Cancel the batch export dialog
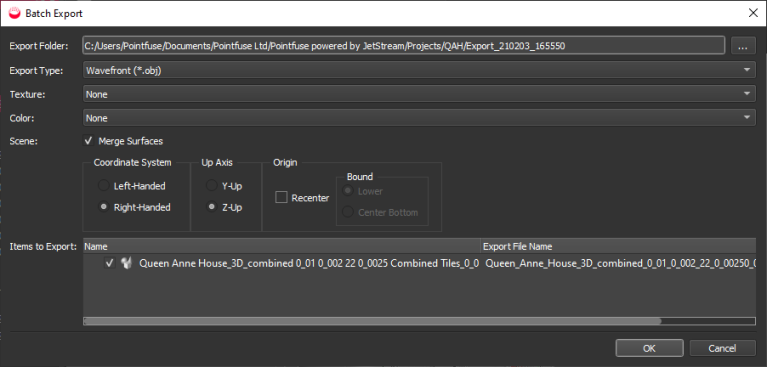The image size is (767, 367). pos(722,348)
